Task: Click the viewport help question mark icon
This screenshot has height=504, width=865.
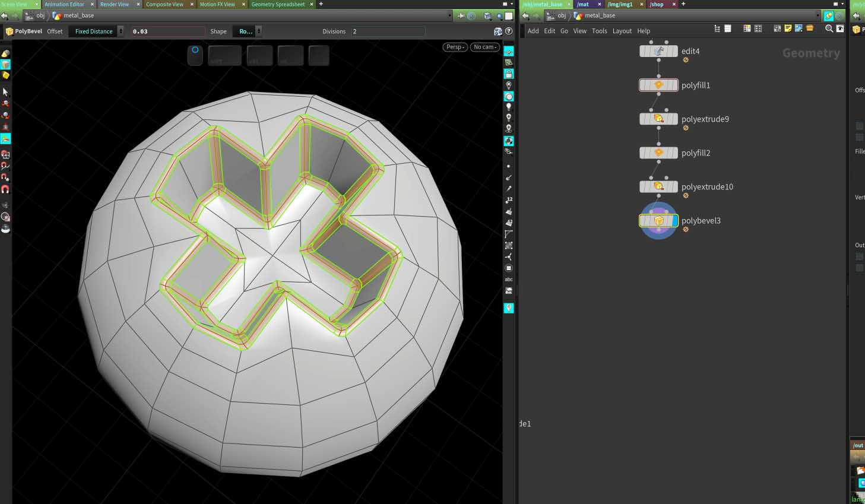Action: tap(509, 31)
